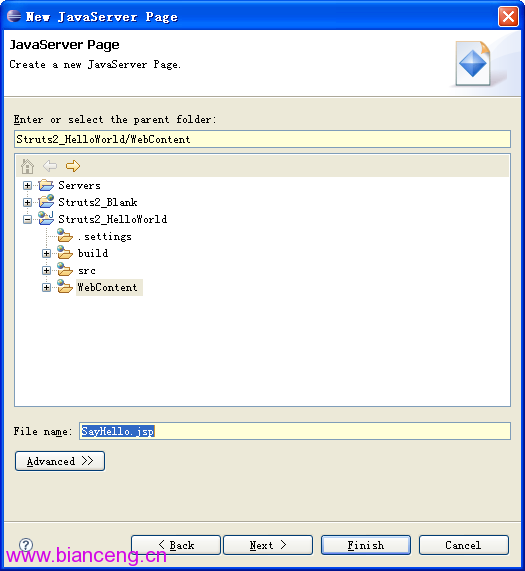
Task: Click the Struts2_HelloWorld project icon
Action: pyautogui.click(x=46, y=218)
